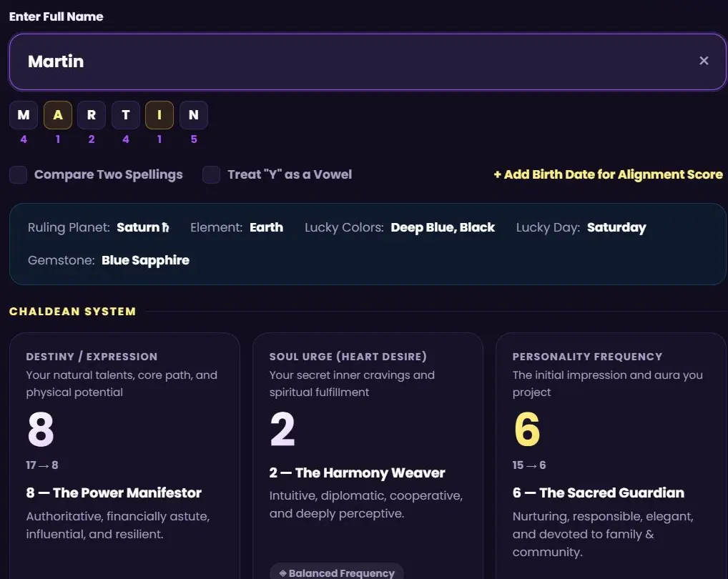This screenshot has height=579, width=728.
Task: Click the Deep Blue, Black lucky colors
Action: [x=443, y=227]
